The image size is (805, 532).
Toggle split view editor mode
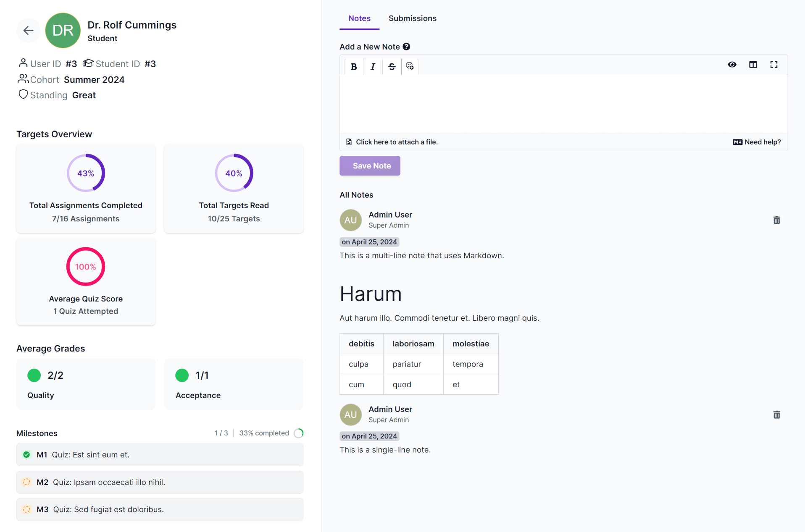[753, 65]
